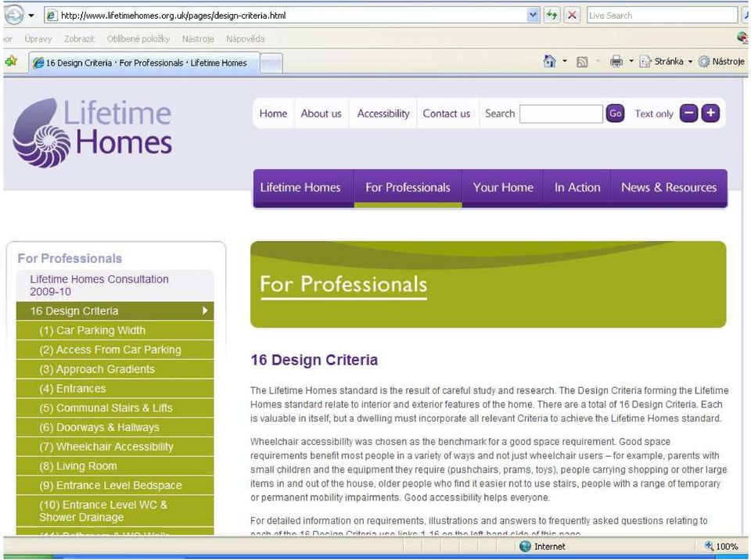Click the Refresh page icon

(x=552, y=16)
